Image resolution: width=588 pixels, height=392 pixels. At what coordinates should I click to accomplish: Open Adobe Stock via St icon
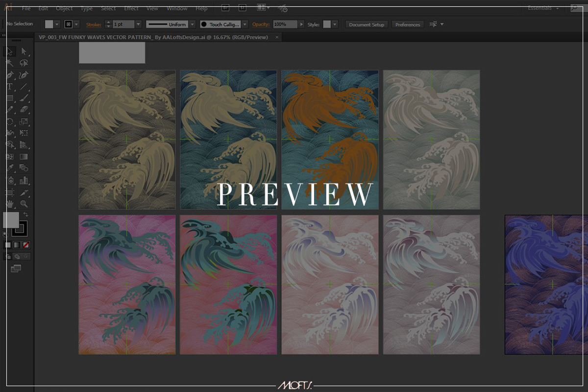tap(243, 8)
